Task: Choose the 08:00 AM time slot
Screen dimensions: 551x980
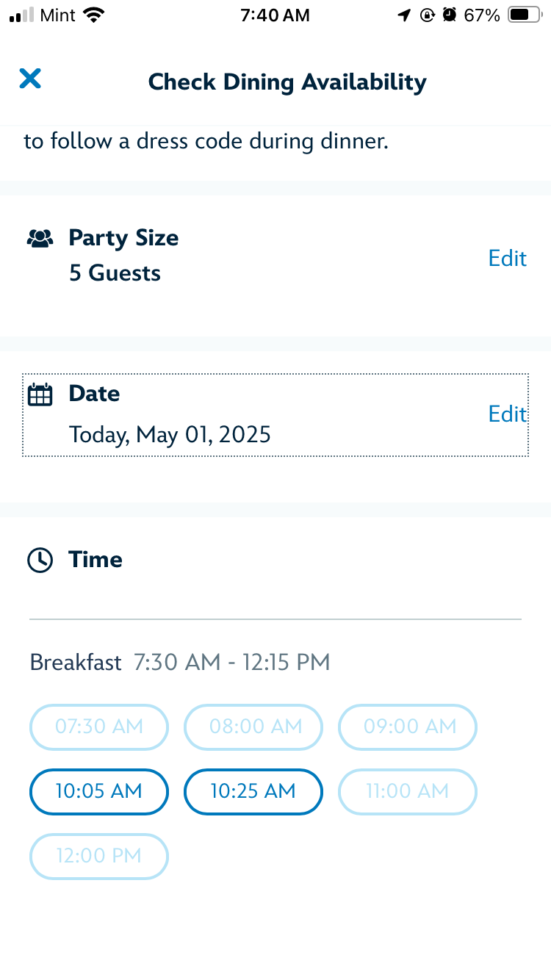Action: 253,727
